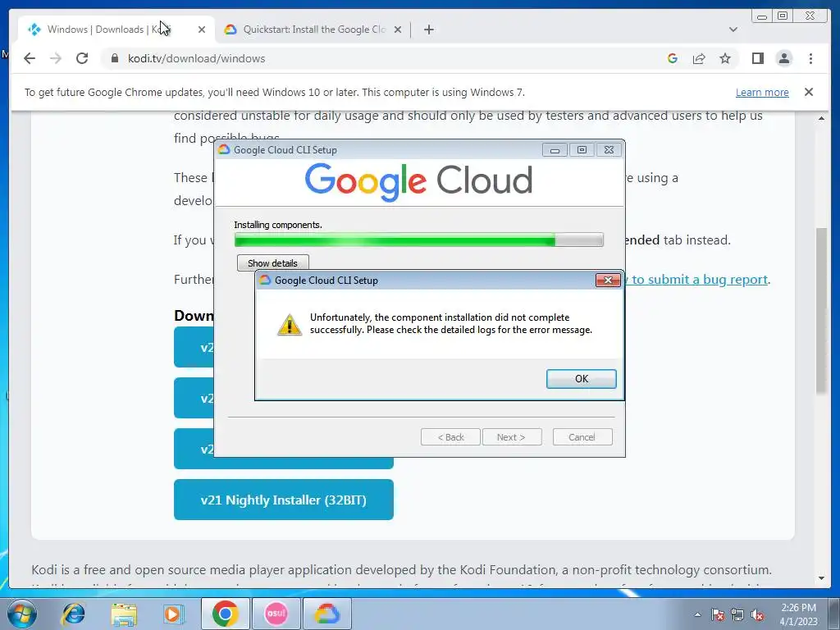Viewport: 840px width, 630px height.
Task: Open a new Chrome tab
Action: coord(428,30)
